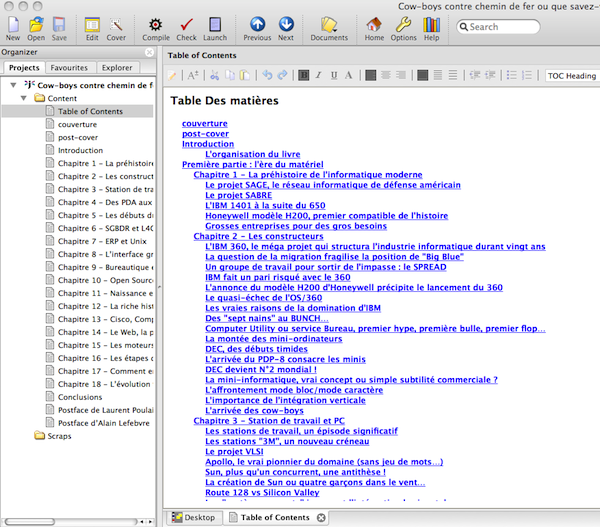The image size is (600, 527).
Task: Align paragraph right
Action: [401, 75]
